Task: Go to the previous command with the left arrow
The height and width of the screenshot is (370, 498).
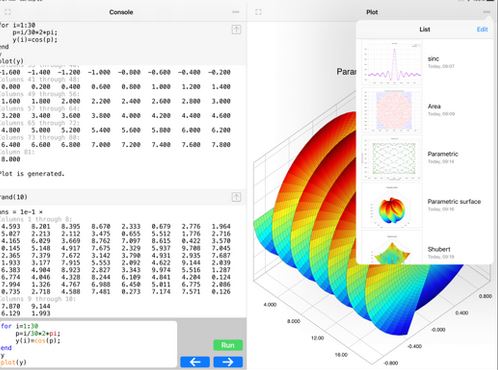Action: (x=195, y=362)
